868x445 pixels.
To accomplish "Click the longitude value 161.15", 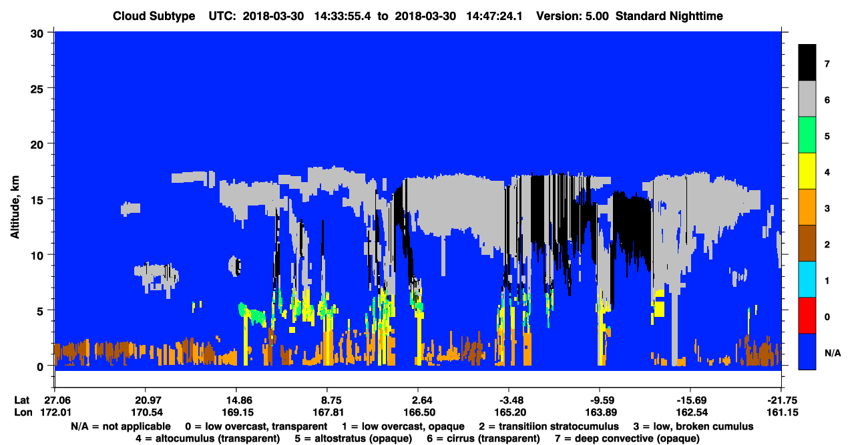I will tap(781, 413).
